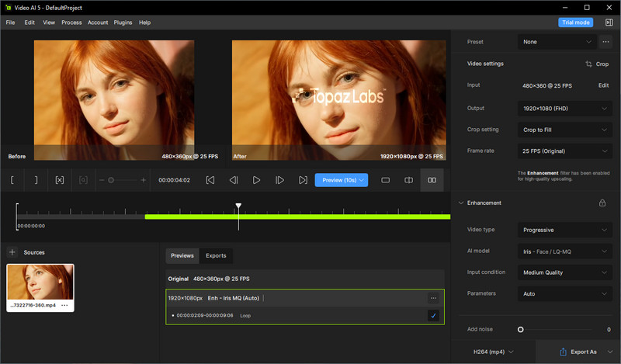Open the Edit menu
621x364 pixels.
29,23
